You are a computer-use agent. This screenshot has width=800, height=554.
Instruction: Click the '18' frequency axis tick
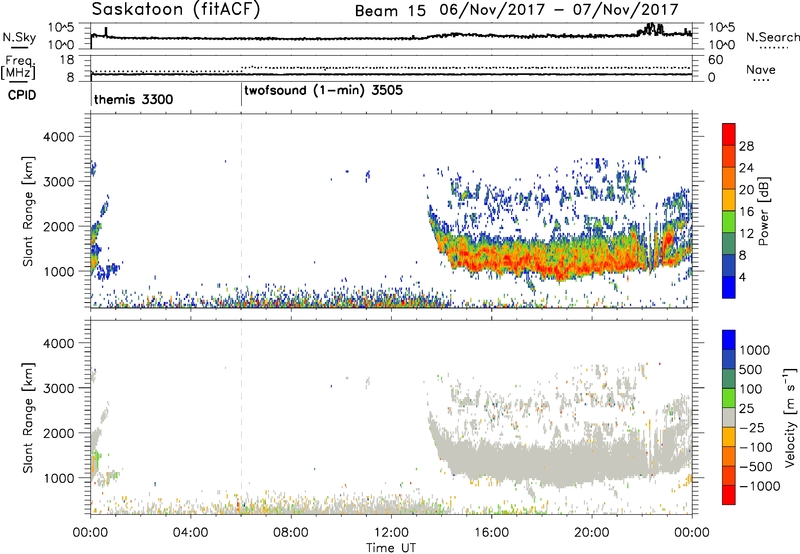click(66, 60)
